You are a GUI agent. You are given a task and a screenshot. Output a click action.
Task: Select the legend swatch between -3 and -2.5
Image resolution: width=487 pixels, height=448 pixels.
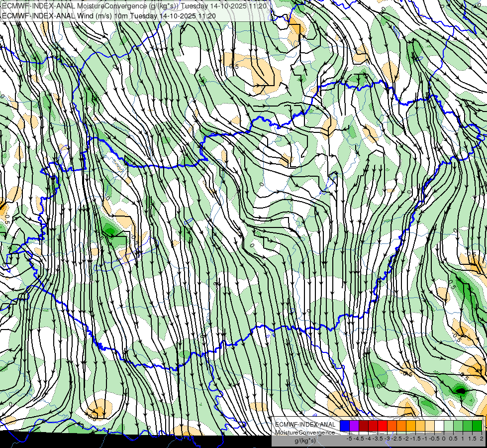[x=392, y=426]
